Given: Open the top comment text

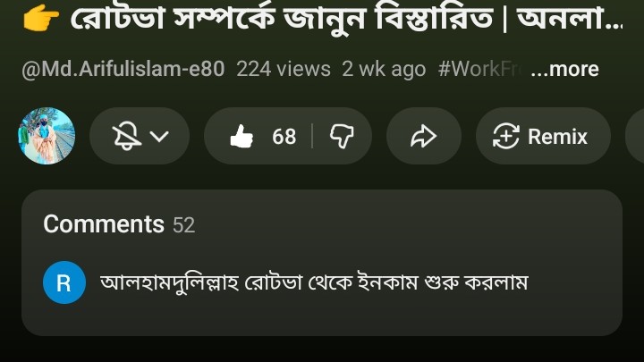Looking at the screenshot, I should (314, 282).
